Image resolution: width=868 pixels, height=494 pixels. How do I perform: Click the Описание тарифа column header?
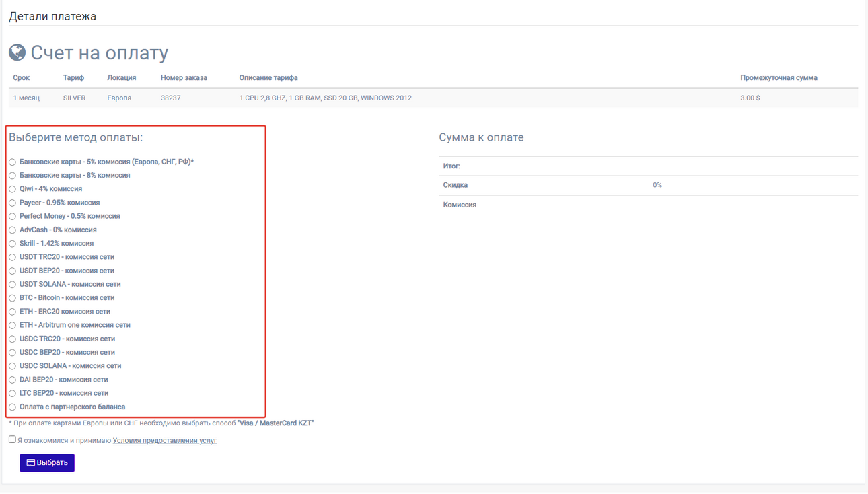click(268, 78)
